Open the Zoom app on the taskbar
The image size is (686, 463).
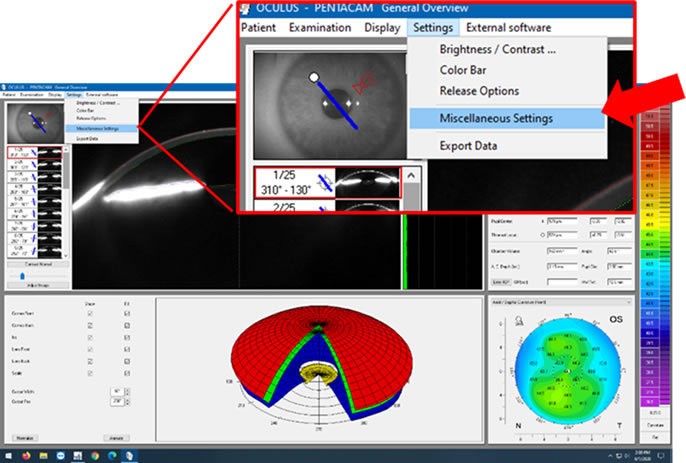point(61,456)
